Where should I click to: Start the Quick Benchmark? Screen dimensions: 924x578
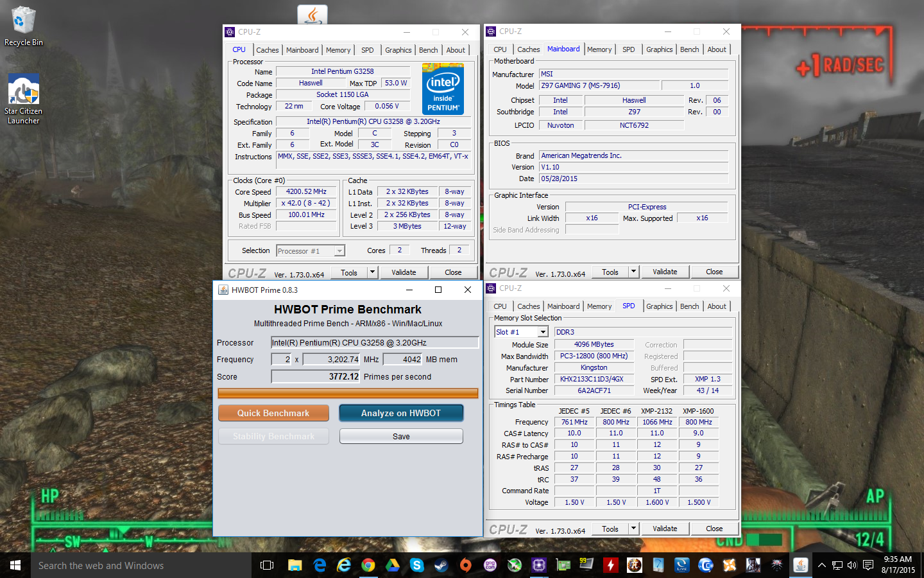[x=273, y=413]
